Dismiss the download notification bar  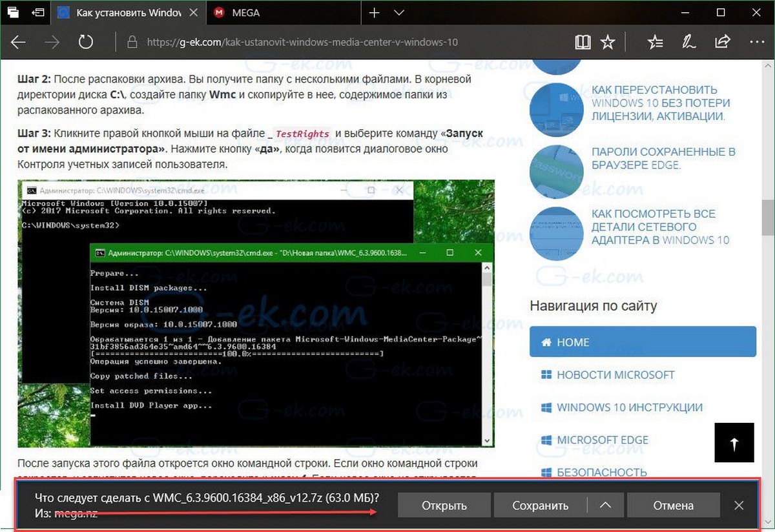(x=739, y=506)
